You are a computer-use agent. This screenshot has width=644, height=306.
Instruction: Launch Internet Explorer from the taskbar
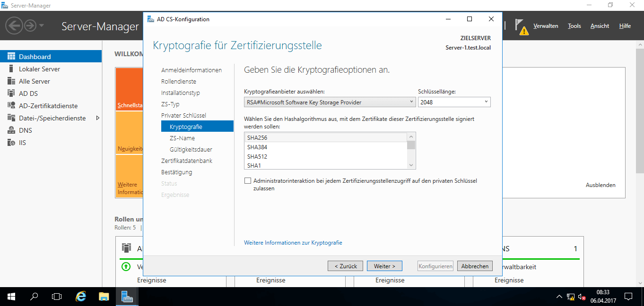tap(81, 297)
